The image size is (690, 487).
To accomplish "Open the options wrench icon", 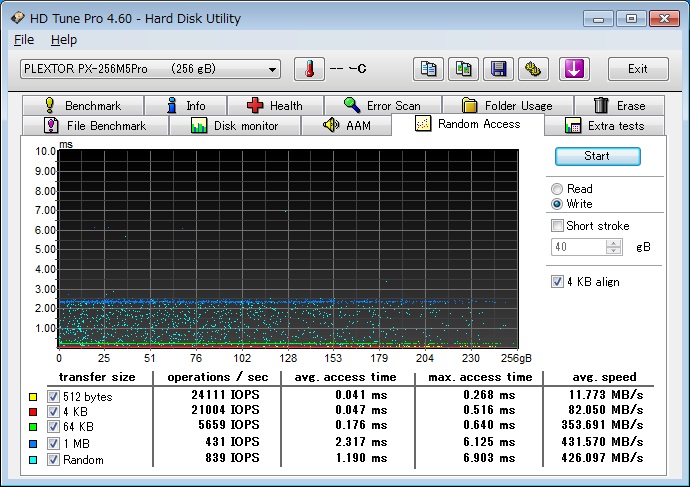I will (533, 69).
